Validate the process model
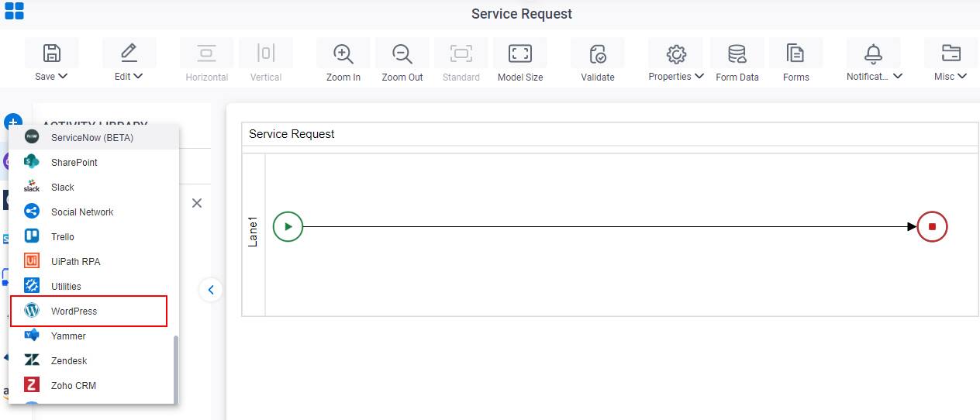 click(598, 53)
